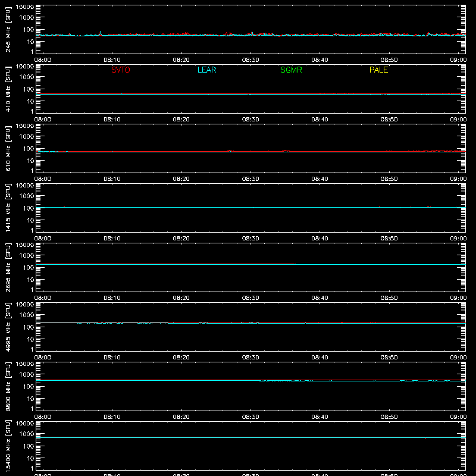Click the green SGMR station legend label
The width and height of the screenshot is (476, 476).
[x=291, y=70]
